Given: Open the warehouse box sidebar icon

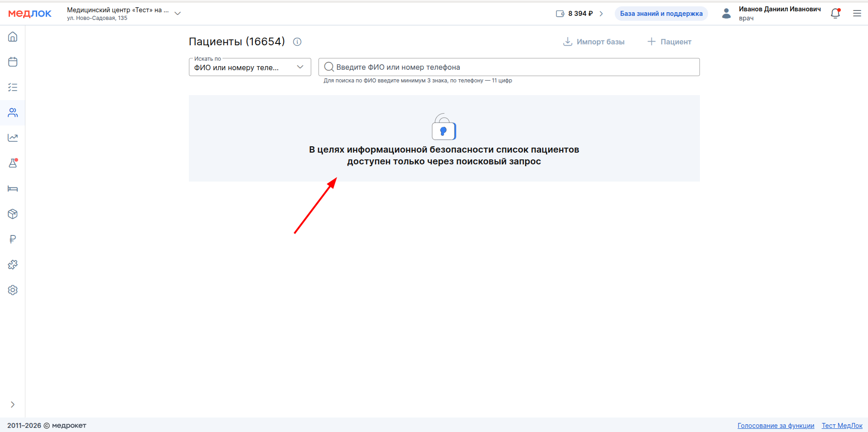Looking at the screenshot, I should (13, 214).
